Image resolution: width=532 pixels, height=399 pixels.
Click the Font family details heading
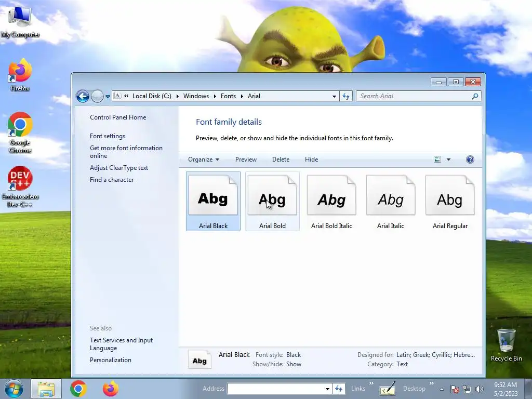coord(229,122)
